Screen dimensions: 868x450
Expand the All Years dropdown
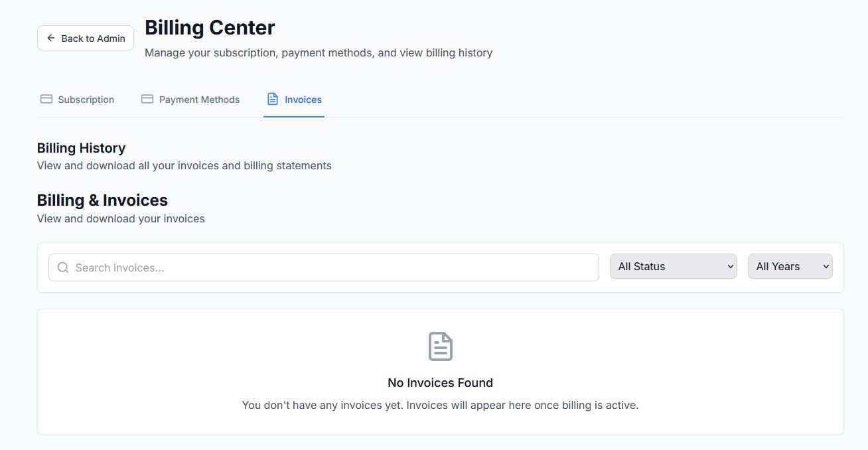pos(790,266)
